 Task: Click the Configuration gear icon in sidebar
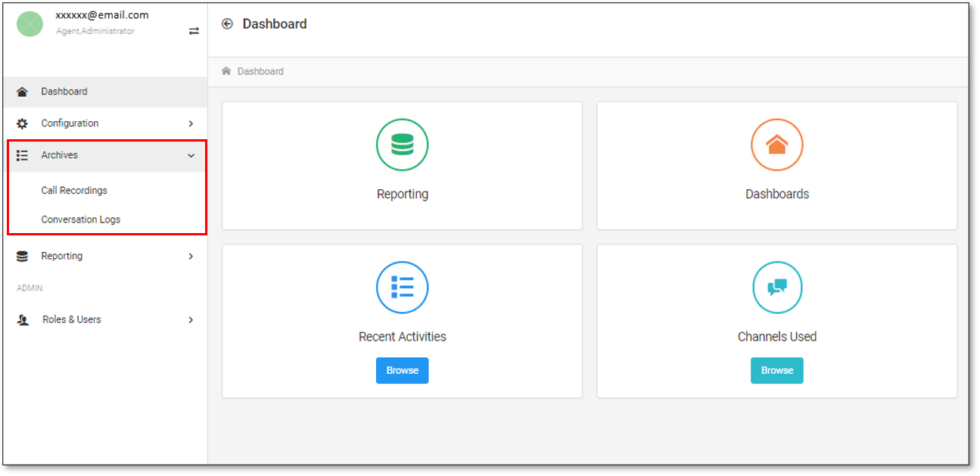coord(23,123)
